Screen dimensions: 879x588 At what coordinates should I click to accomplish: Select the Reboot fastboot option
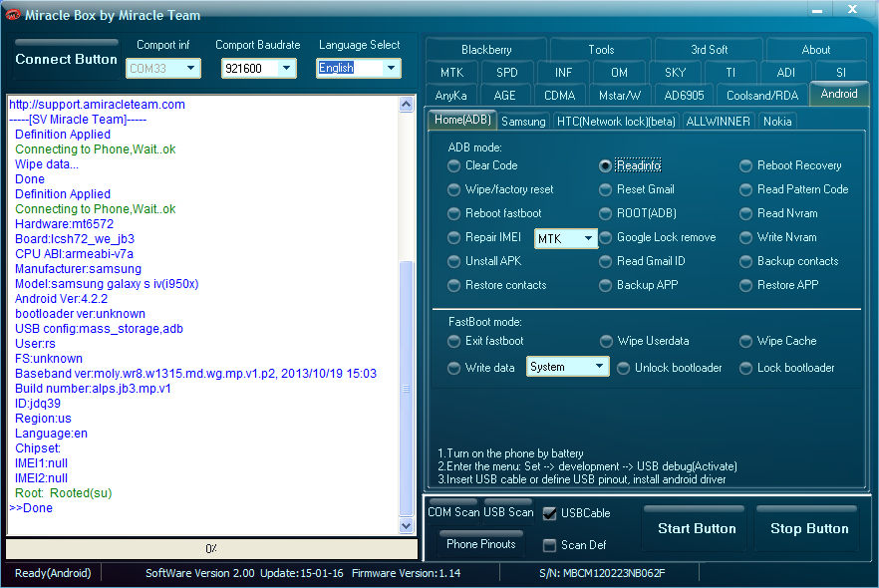[494, 213]
